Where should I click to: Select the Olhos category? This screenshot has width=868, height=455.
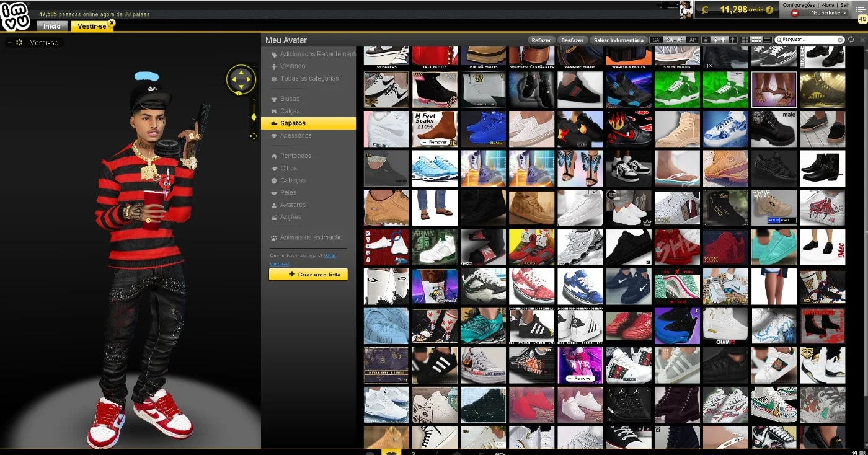coord(288,168)
